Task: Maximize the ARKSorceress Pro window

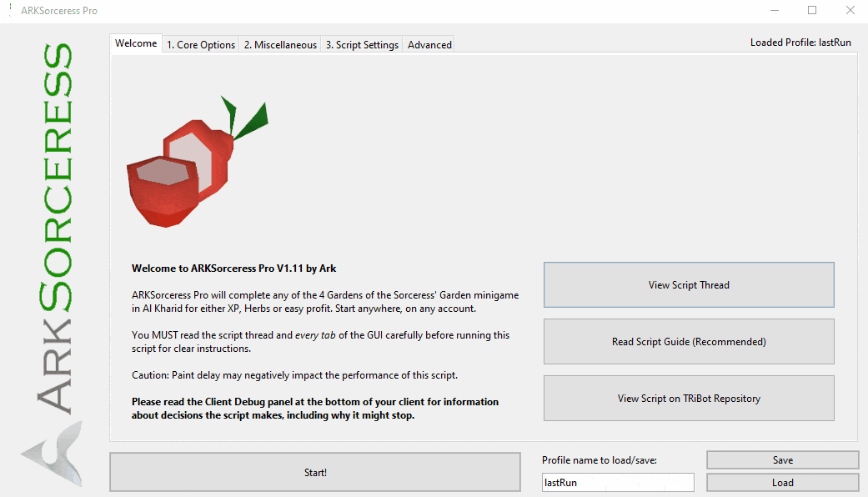Action: pos(812,11)
